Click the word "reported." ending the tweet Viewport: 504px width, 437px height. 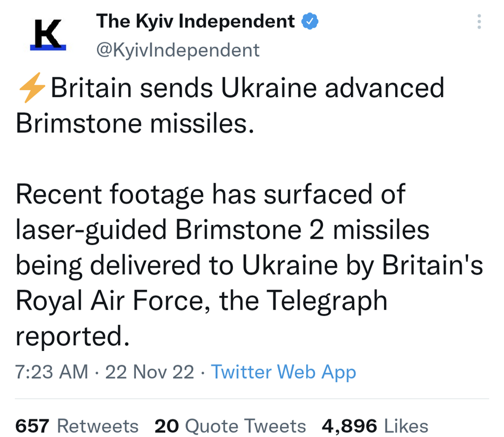coord(69,336)
